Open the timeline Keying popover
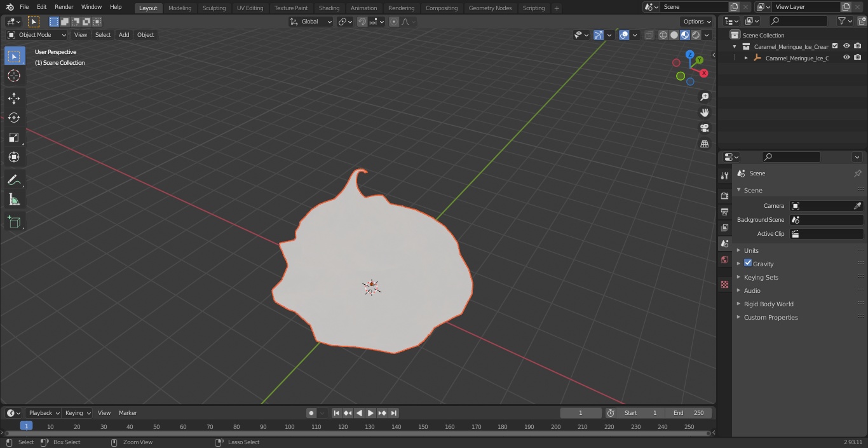The width and height of the screenshot is (868, 448). pyautogui.click(x=78, y=413)
